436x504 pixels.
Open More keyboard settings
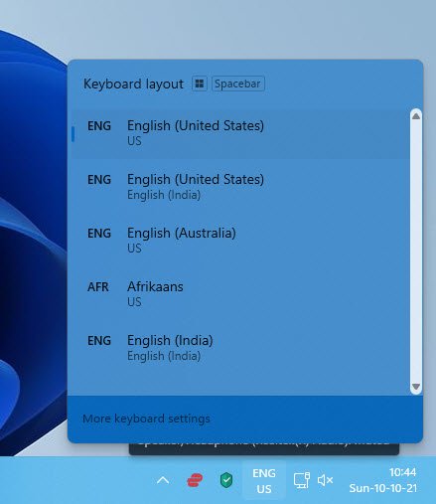146,419
